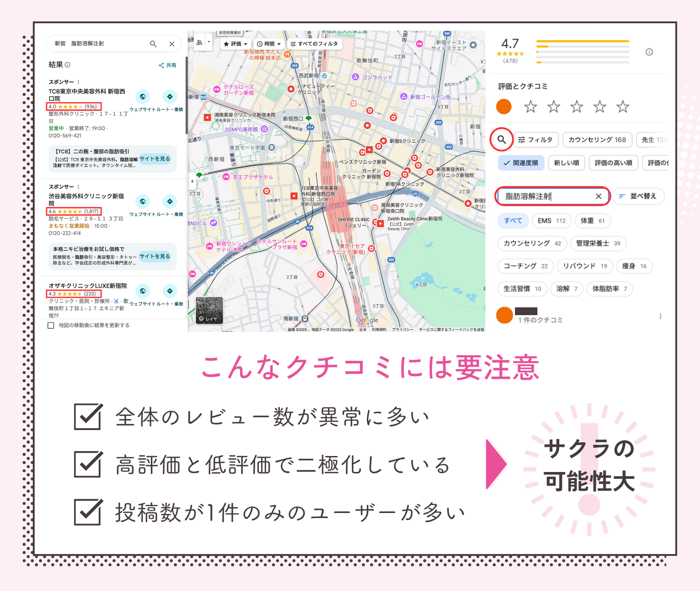
Task: Clear the 新宿 脂肪溶解注射 search with X
Action: point(172,44)
